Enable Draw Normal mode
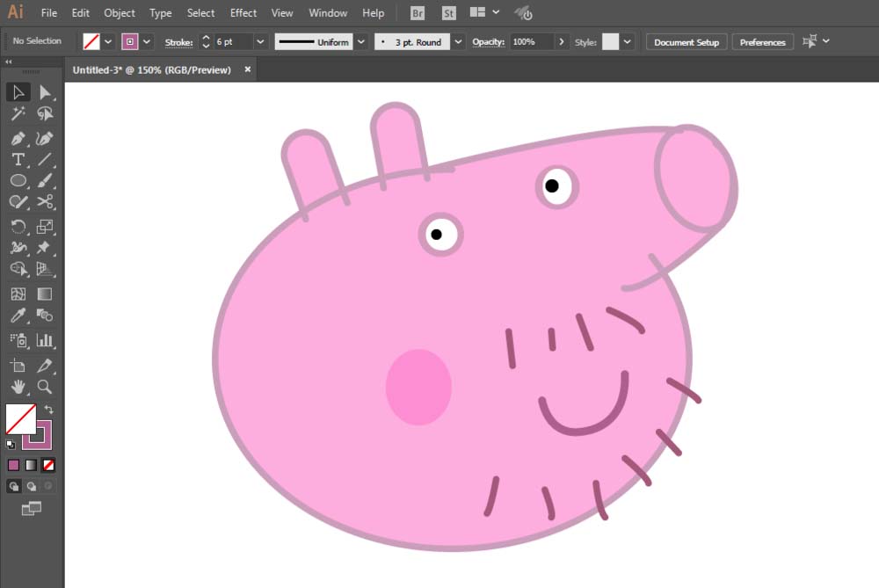Viewport: 879px width, 588px height. pyautogui.click(x=13, y=486)
